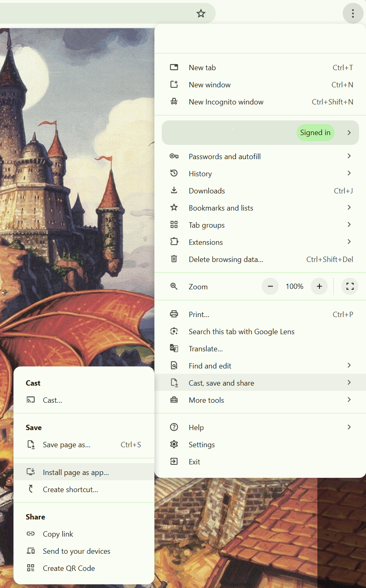
Task: Click the Settings gear icon
Action: click(x=174, y=444)
